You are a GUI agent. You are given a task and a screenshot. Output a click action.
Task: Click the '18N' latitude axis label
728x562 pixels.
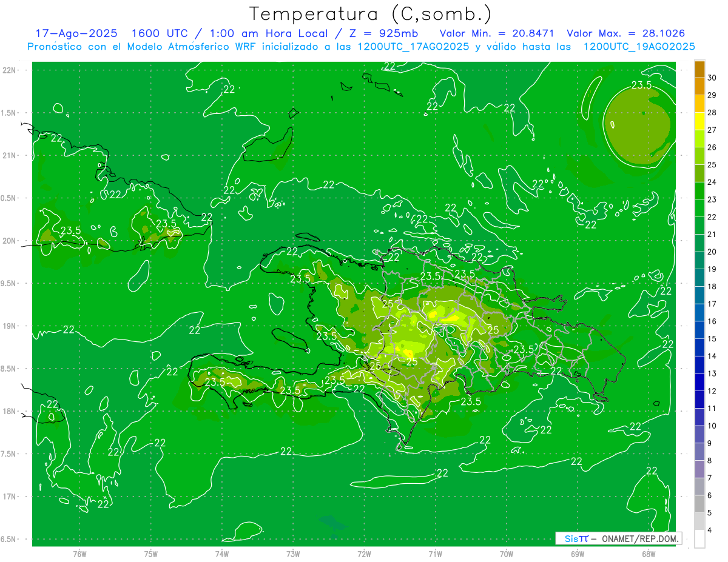click(9, 411)
